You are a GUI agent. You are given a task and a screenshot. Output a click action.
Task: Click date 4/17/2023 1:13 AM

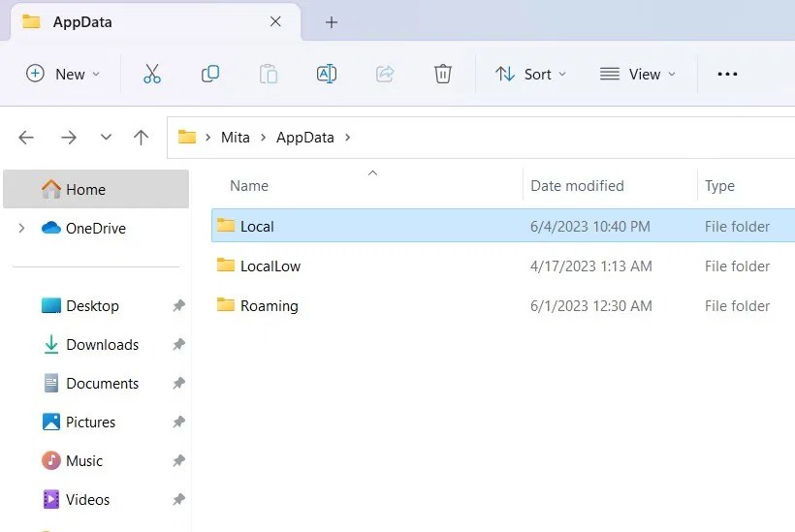(x=590, y=266)
